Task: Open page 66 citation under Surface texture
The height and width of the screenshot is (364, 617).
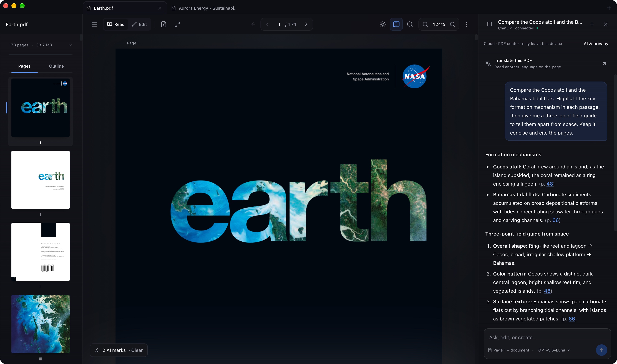Action: [x=572, y=319]
